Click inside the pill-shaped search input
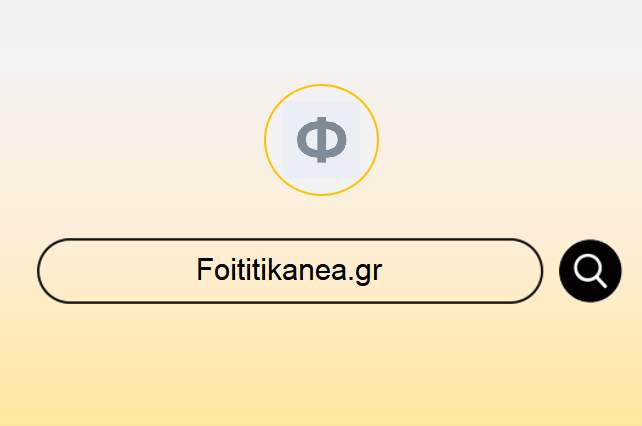Viewport: 642px width, 426px height. pos(290,271)
